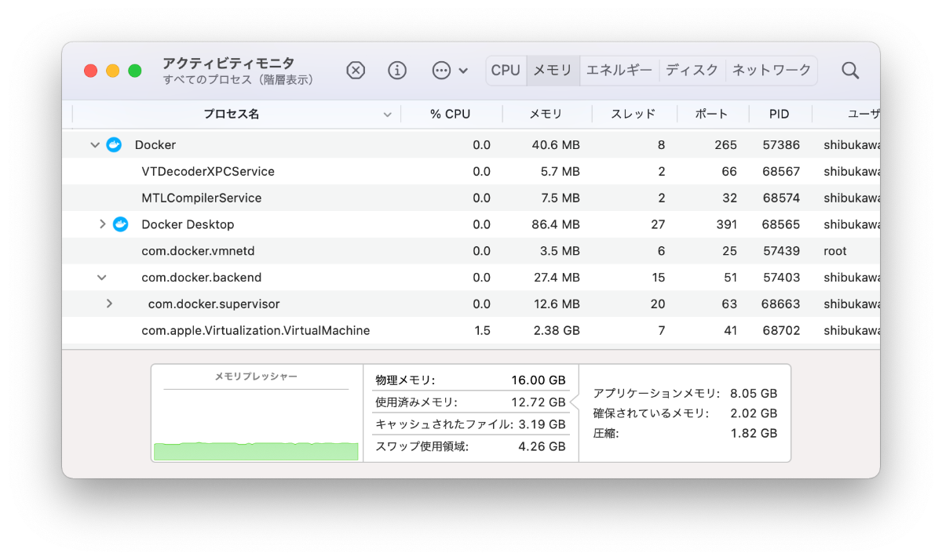Viewport: 942px width, 560px height.
Task: Select the MTLCompilerService process row
Action: pos(471,198)
